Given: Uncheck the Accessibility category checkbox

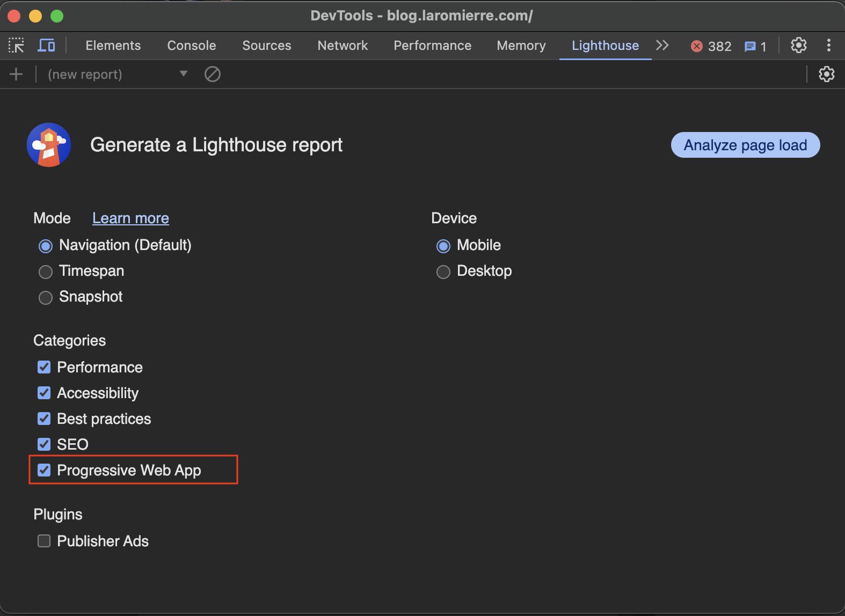Looking at the screenshot, I should pyautogui.click(x=44, y=393).
